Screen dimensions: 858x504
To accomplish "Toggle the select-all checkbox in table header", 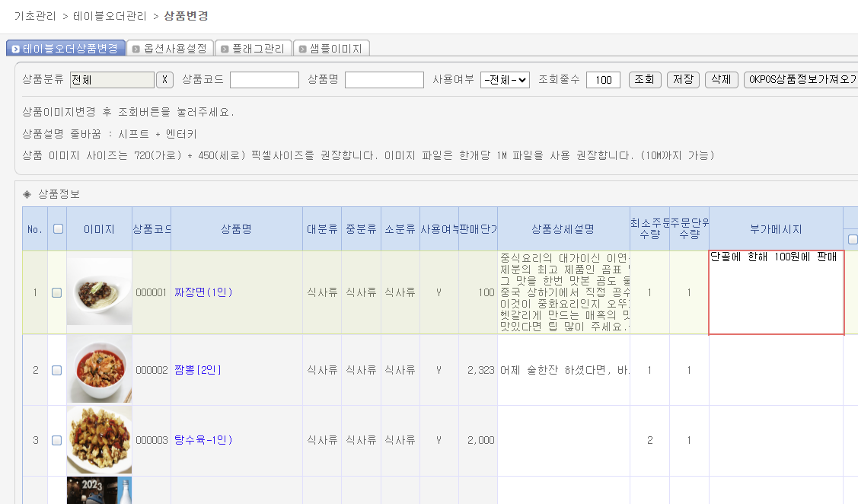I will point(58,228).
